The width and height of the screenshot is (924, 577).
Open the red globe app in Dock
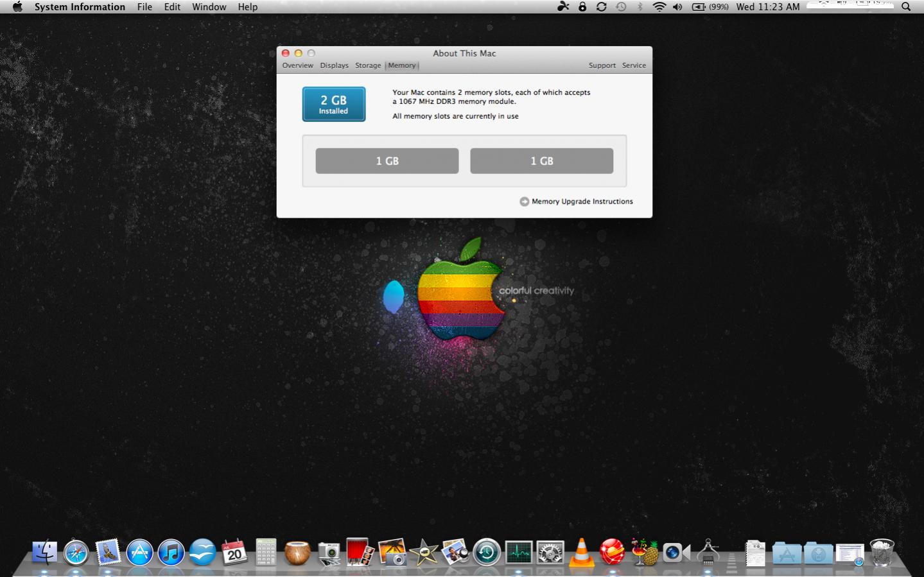612,552
